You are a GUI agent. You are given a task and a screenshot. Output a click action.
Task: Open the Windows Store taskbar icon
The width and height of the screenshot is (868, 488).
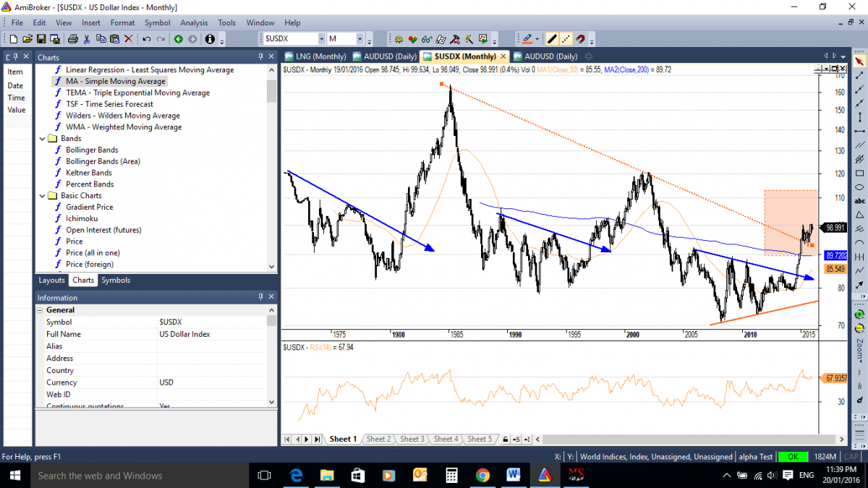coord(357,475)
